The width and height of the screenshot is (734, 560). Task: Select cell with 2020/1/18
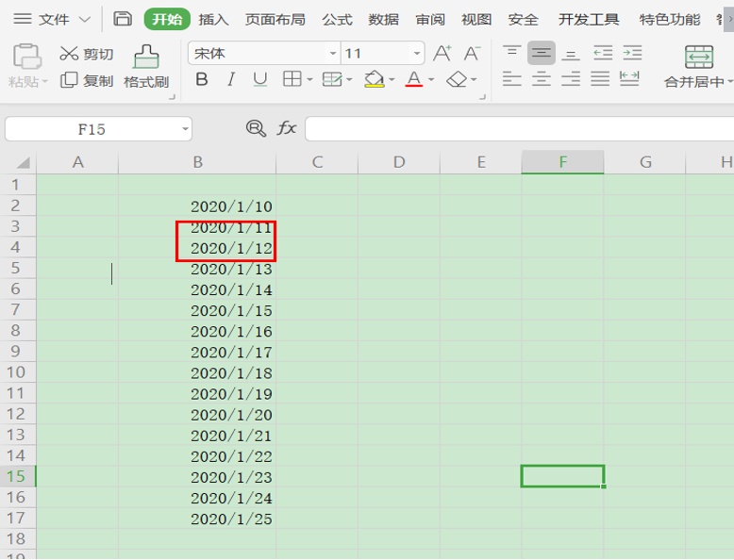197,372
